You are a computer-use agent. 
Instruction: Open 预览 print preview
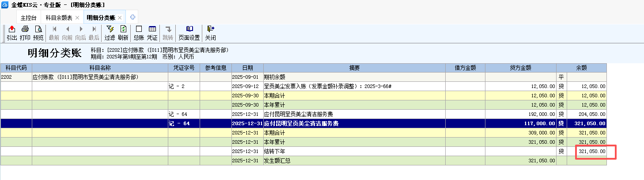(x=38, y=33)
